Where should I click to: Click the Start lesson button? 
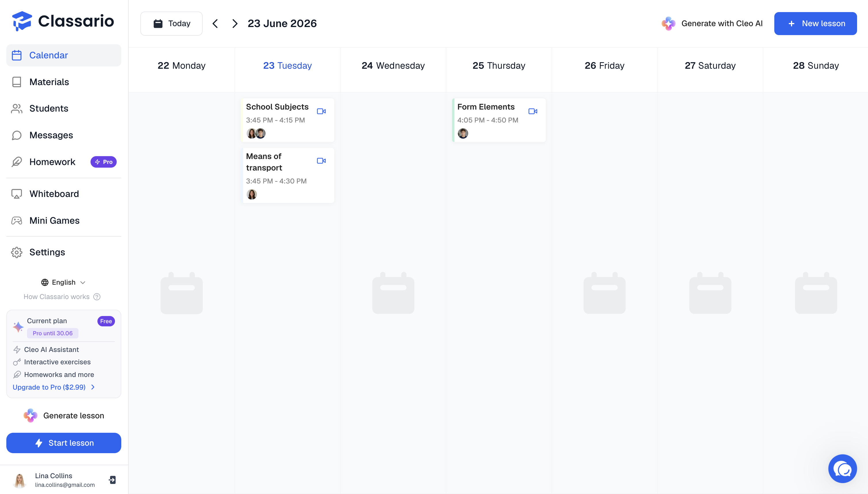click(x=64, y=443)
